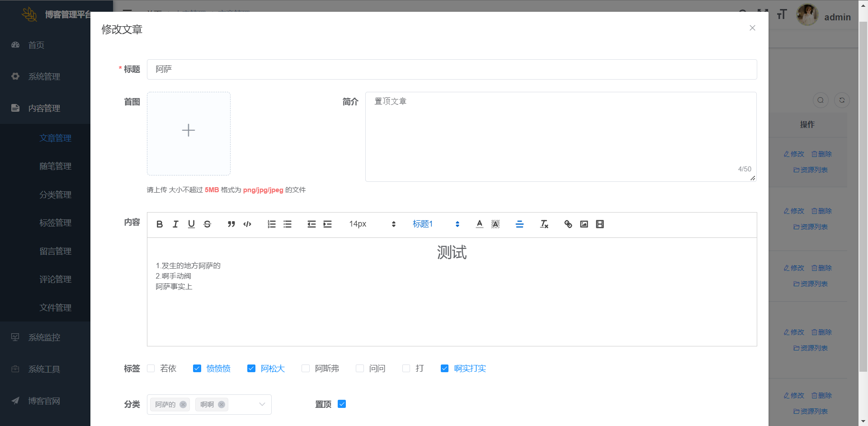The image size is (868, 426).
Task: Remove the 阿萨的 category tag
Action: click(183, 405)
